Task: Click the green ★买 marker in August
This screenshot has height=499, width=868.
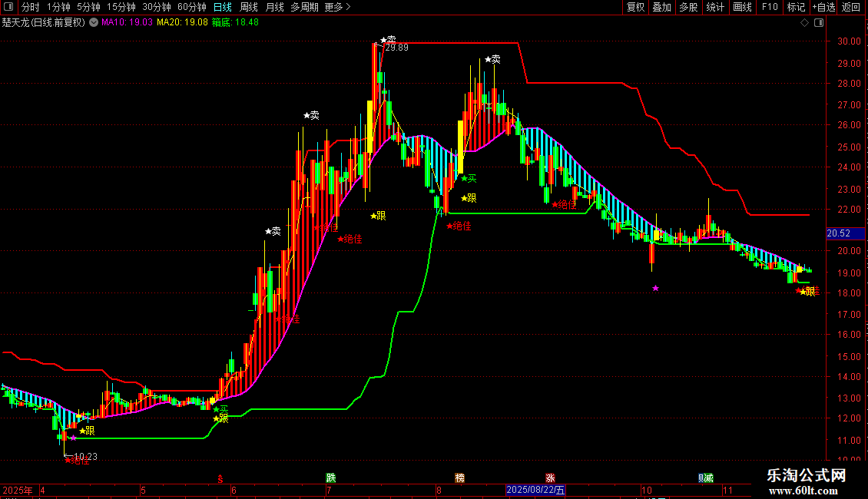Action: point(469,178)
